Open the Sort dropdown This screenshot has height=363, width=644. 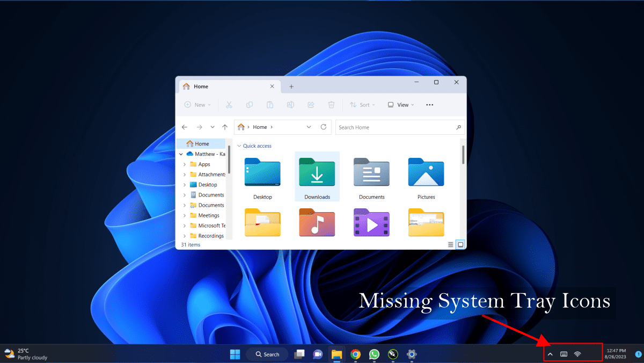click(x=362, y=105)
